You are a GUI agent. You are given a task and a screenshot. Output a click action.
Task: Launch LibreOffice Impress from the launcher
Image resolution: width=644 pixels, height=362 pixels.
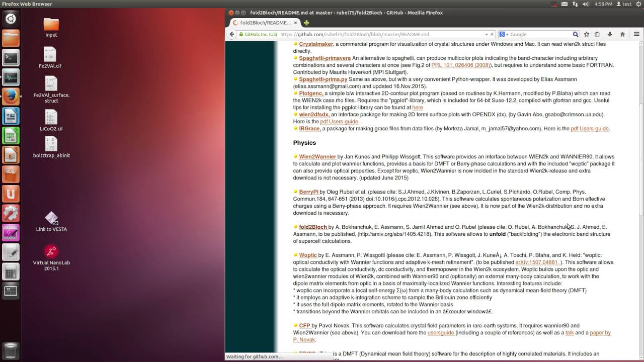11,155
